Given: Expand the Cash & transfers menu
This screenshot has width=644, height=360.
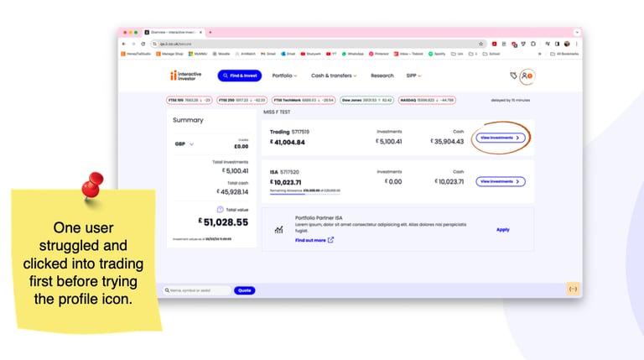Looking at the screenshot, I should coord(334,76).
